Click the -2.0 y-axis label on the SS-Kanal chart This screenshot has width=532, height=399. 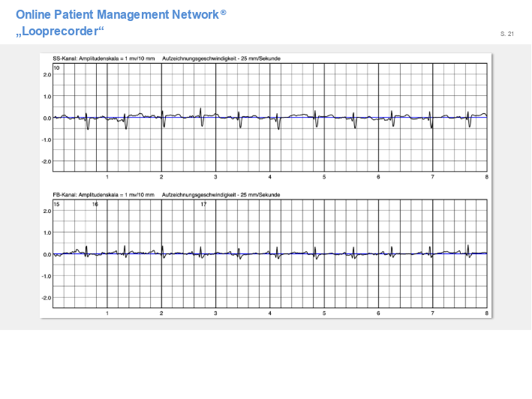(46, 161)
